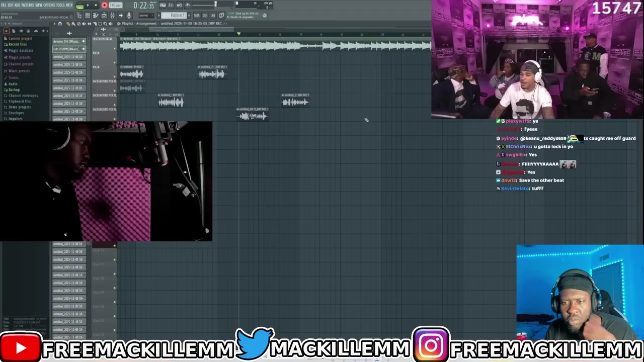Open the Piano Roll icon
The width and height of the screenshot is (644, 362).
(96, 16)
